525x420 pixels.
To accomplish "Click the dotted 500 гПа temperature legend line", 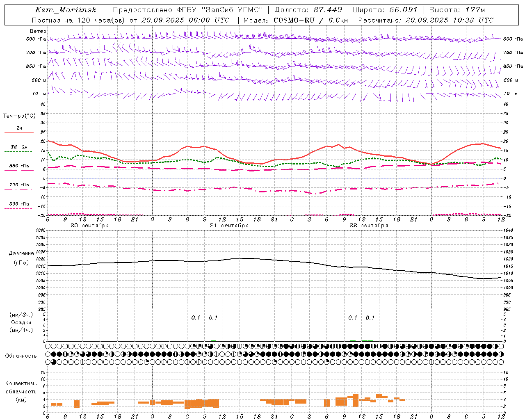I will 18,208.
